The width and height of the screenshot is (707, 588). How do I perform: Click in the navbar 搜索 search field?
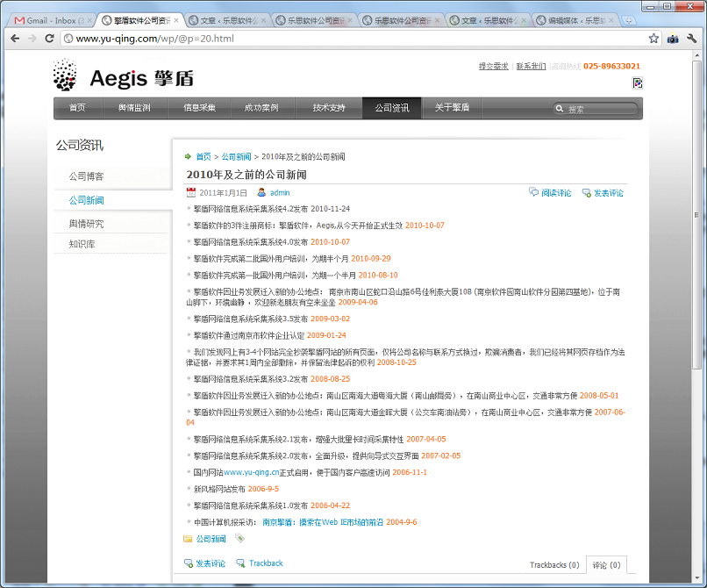tap(600, 109)
